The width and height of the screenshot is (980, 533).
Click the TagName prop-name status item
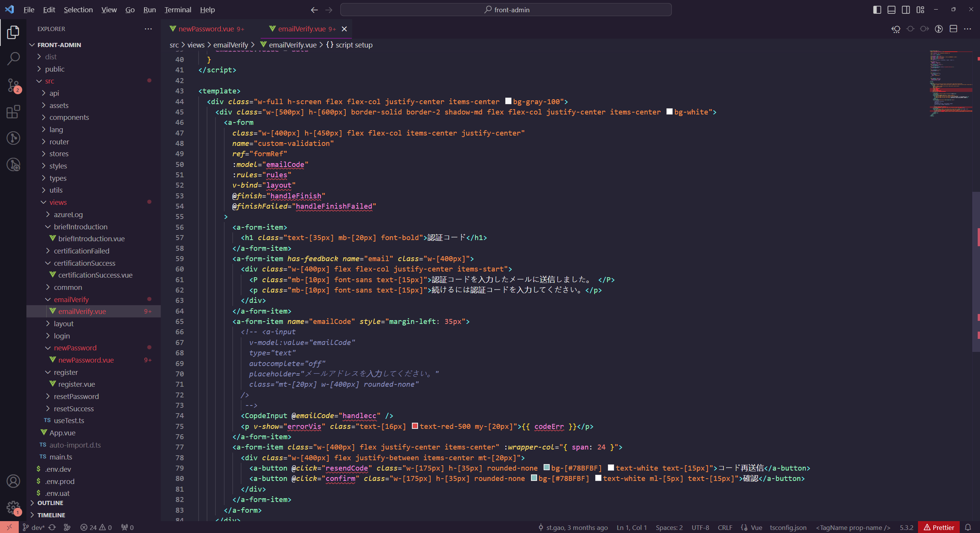(x=853, y=527)
